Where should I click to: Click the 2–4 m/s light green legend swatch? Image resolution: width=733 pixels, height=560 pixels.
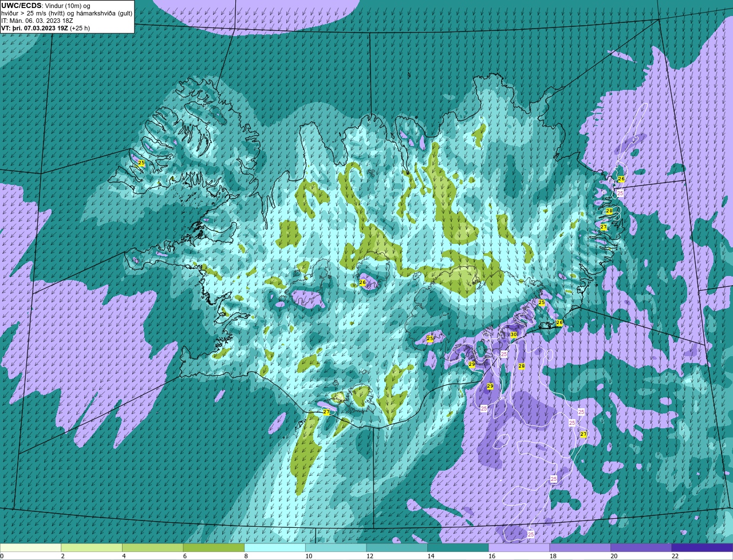(92, 547)
